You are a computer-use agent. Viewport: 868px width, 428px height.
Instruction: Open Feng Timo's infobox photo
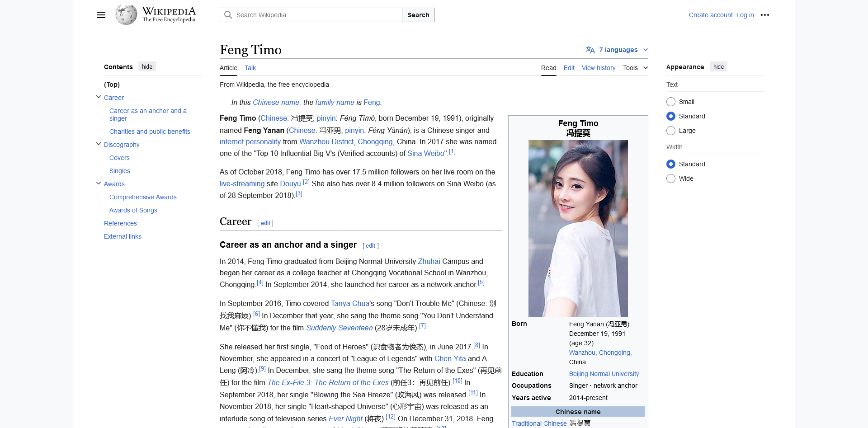click(x=578, y=228)
